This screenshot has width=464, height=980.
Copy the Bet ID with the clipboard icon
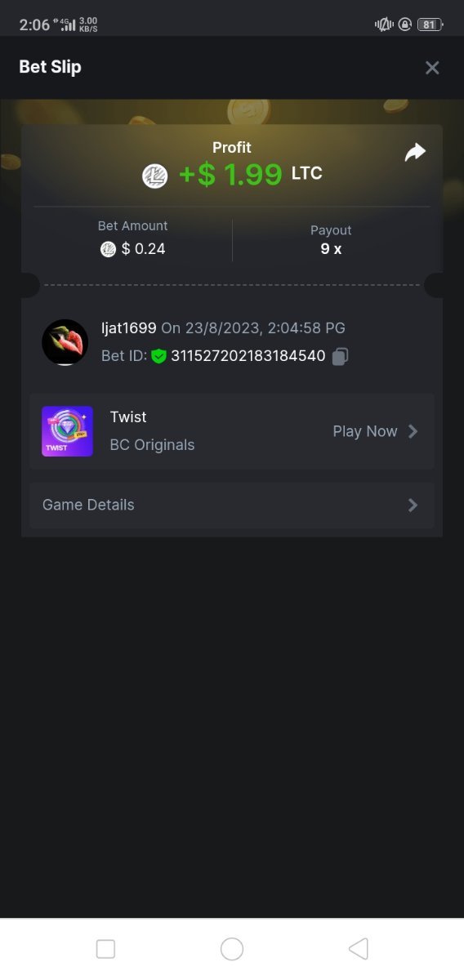tap(340, 356)
